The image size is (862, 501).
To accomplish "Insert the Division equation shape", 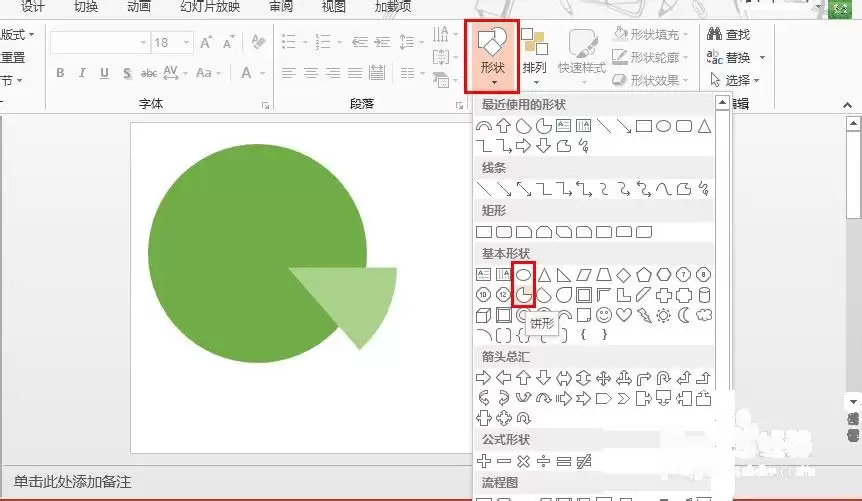I will [x=544, y=461].
